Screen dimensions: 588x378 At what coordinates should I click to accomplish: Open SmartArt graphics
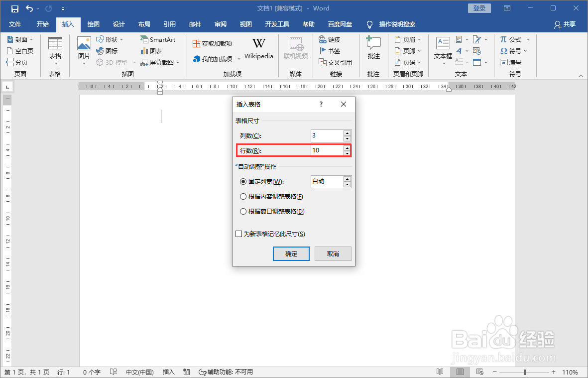[158, 39]
